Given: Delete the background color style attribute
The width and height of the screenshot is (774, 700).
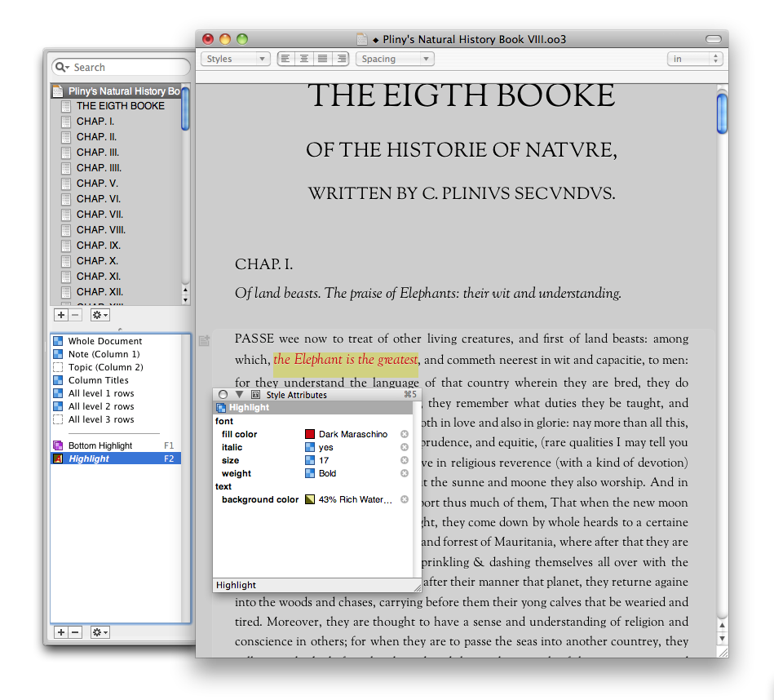Looking at the screenshot, I should tap(404, 499).
